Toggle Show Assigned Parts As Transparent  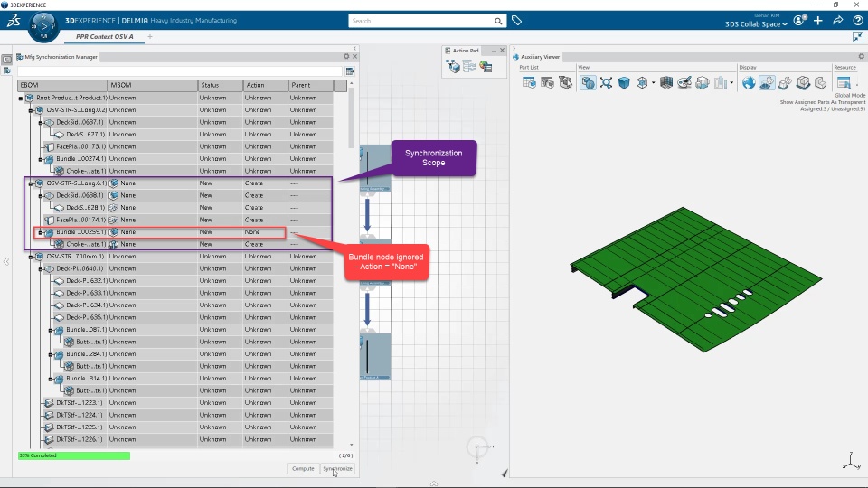click(767, 83)
